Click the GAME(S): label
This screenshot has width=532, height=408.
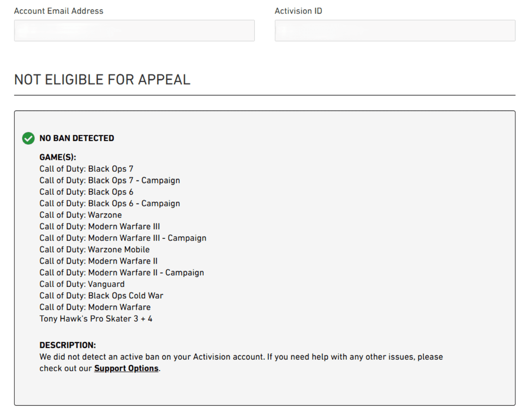tap(57, 157)
